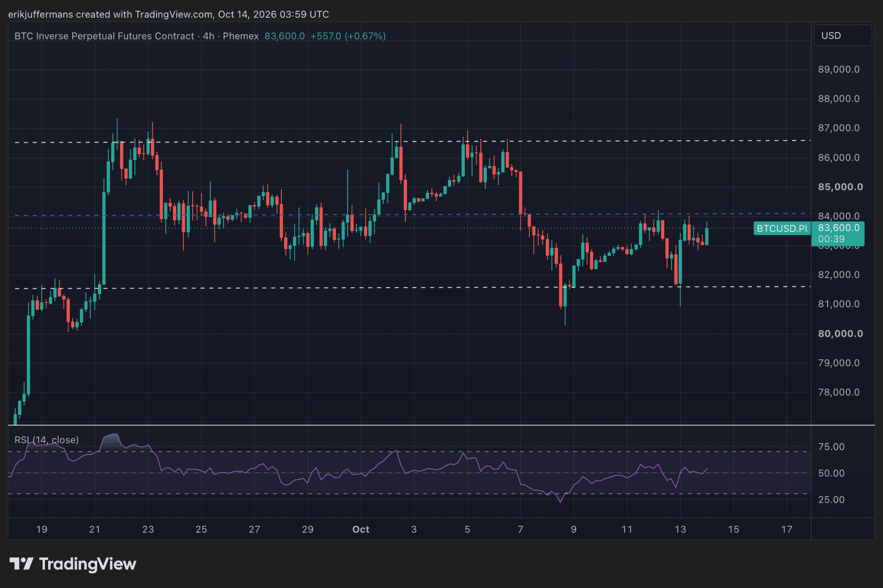Select the BTCUSD.PI price label tag
The height and width of the screenshot is (588, 883).
(782, 228)
